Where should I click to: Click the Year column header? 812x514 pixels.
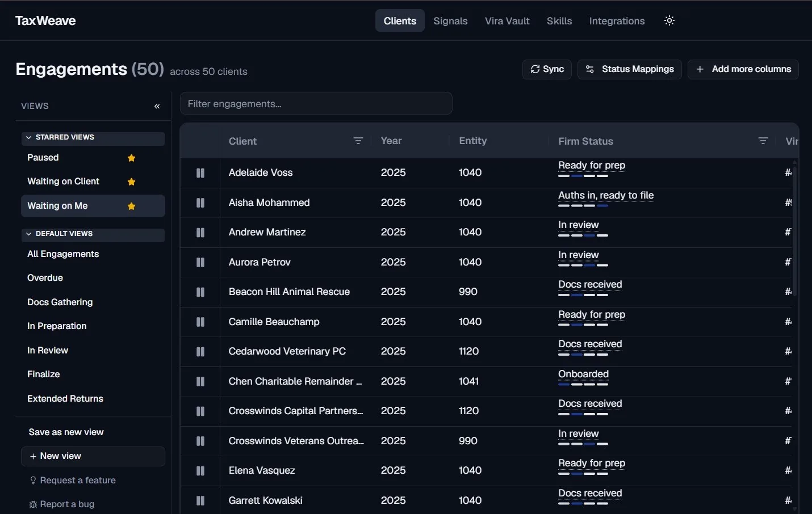point(391,141)
